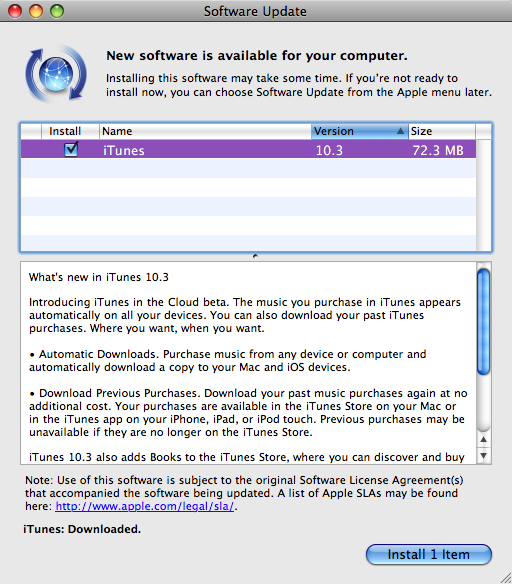Click the "Download Previous Purchases" bullet text

(x=120, y=393)
